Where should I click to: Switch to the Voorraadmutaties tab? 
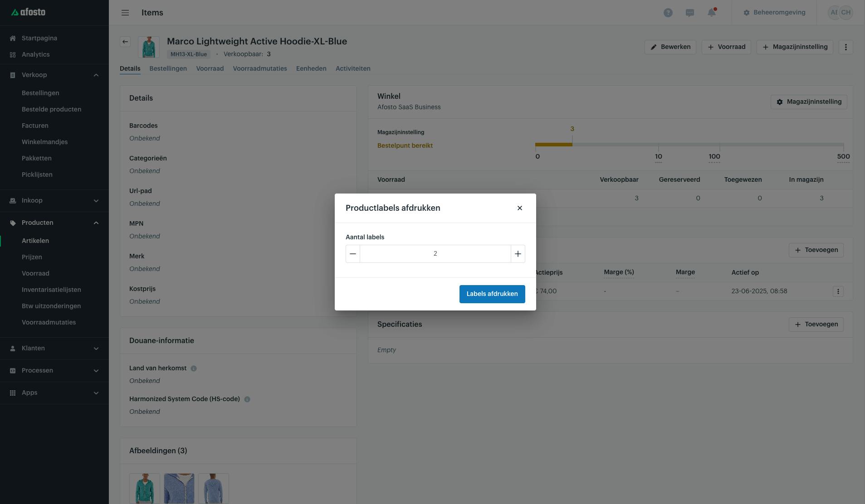click(x=260, y=68)
